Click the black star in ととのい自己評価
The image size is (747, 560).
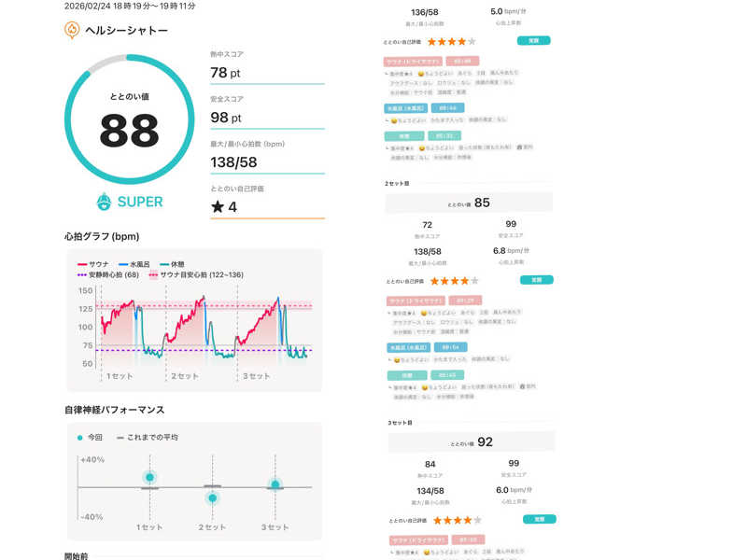[x=218, y=206]
